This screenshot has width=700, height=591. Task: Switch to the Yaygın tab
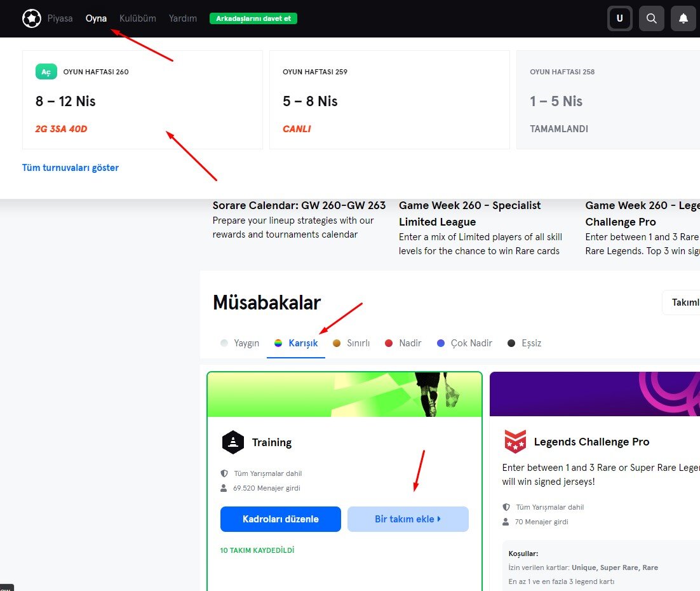pyautogui.click(x=239, y=343)
